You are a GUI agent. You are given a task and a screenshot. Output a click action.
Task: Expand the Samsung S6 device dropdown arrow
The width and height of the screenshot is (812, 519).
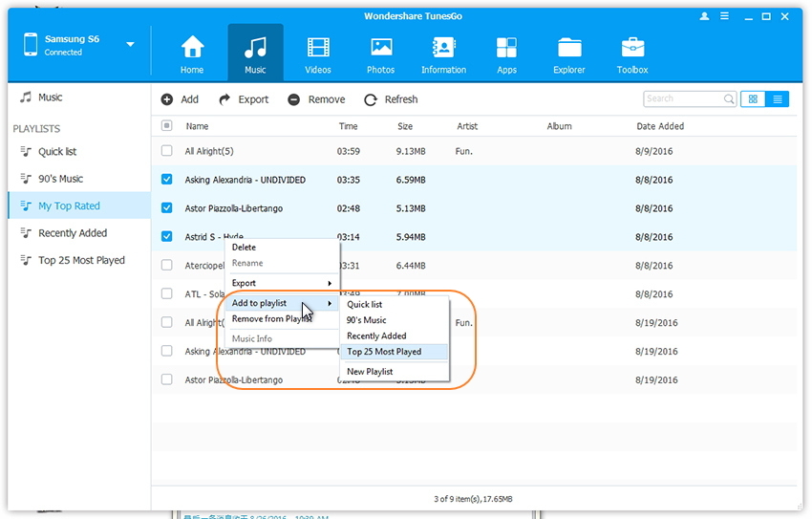(131, 45)
